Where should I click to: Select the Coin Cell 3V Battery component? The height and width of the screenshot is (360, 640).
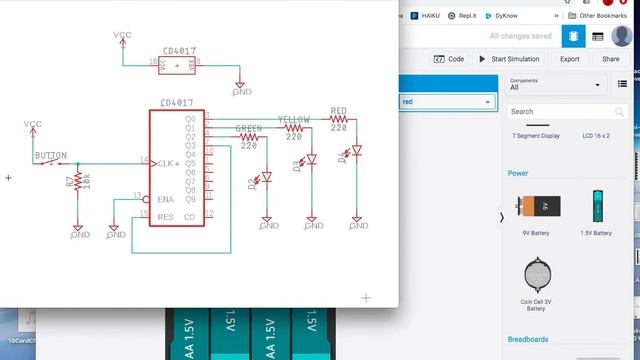[536, 284]
